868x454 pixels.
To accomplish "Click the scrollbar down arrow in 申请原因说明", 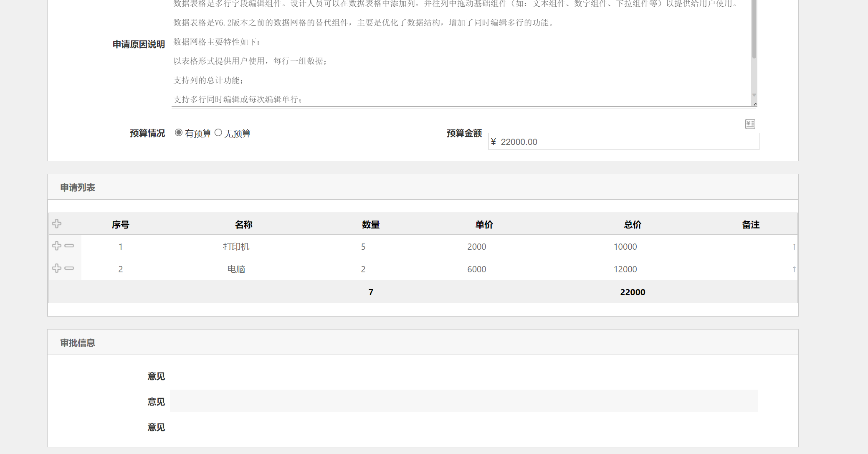I will [x=754, y=95].
